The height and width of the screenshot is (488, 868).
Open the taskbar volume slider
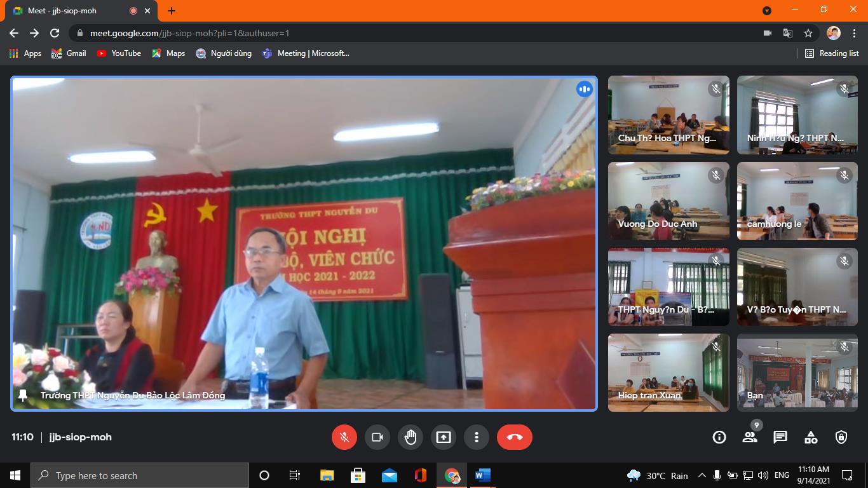pyautogui.click(x=762, y=475)
